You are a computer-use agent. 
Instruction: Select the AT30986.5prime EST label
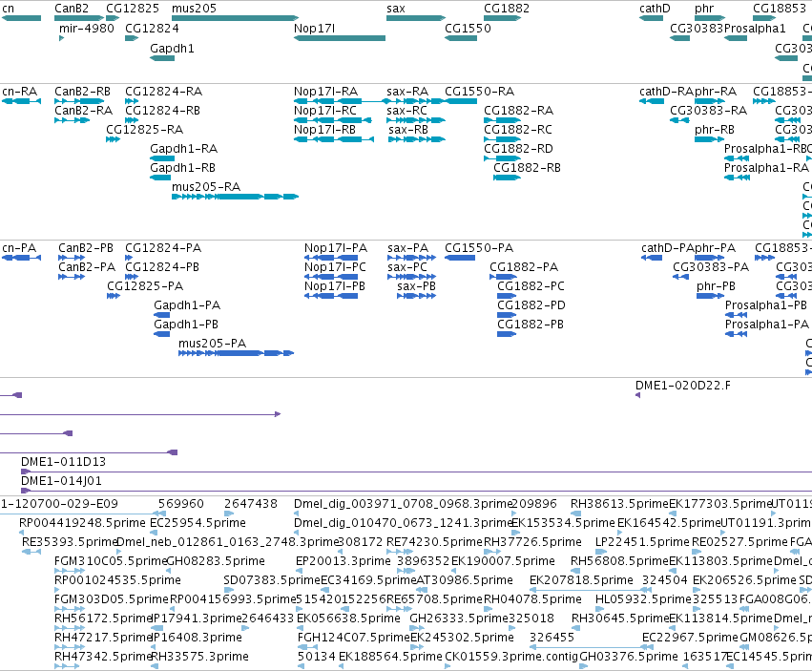465,579
